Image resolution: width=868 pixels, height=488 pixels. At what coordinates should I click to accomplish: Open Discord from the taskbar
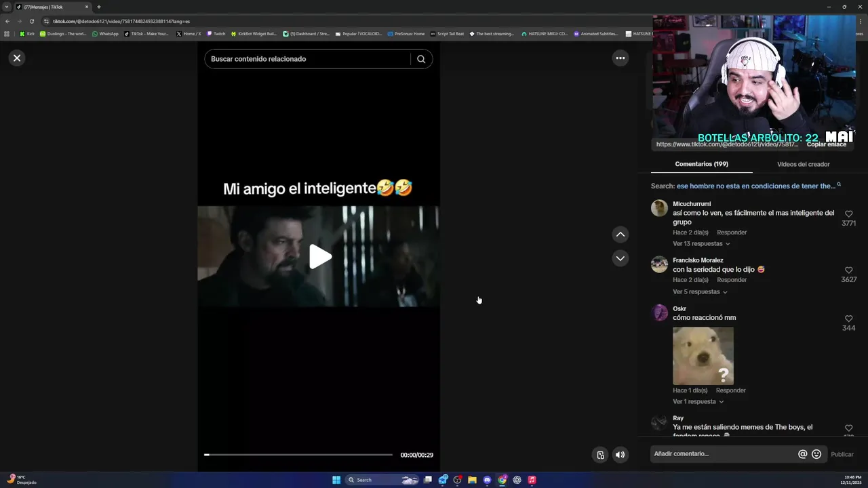pyautogui.click(x=487, y=480)
